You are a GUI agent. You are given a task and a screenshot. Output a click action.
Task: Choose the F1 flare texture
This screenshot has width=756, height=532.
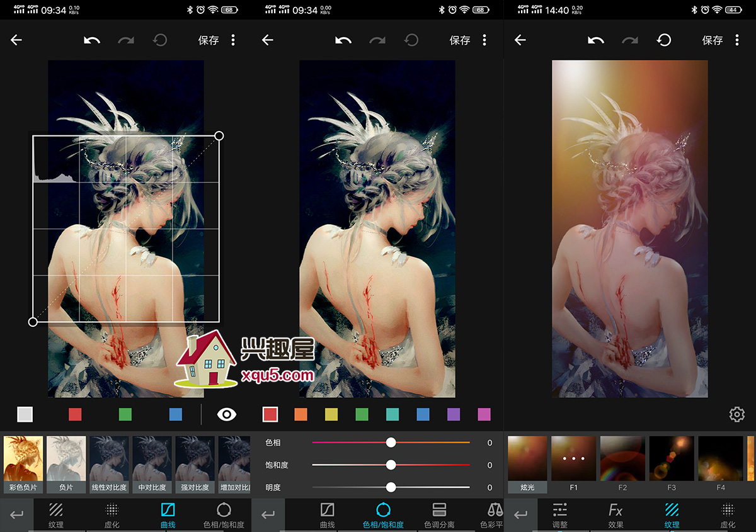point(574,464)
